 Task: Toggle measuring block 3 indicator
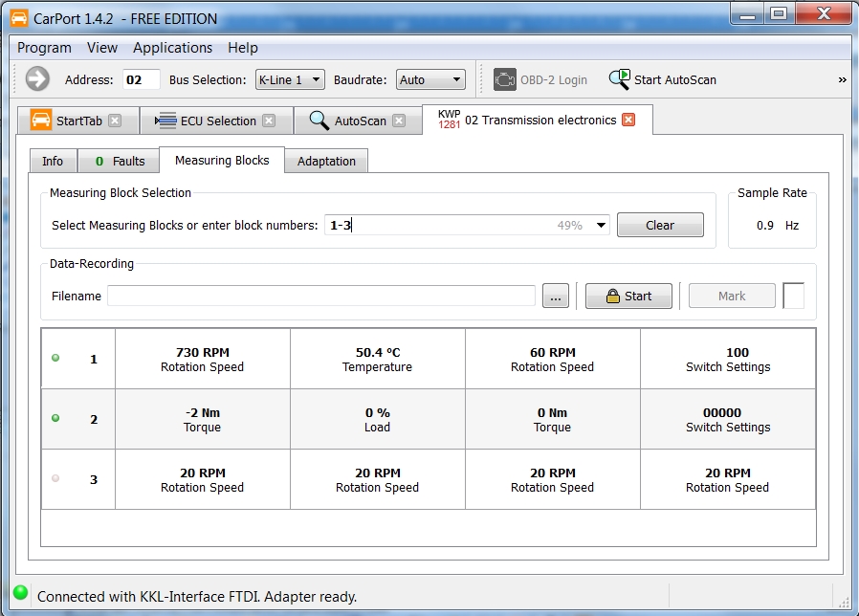coord(55,479)
